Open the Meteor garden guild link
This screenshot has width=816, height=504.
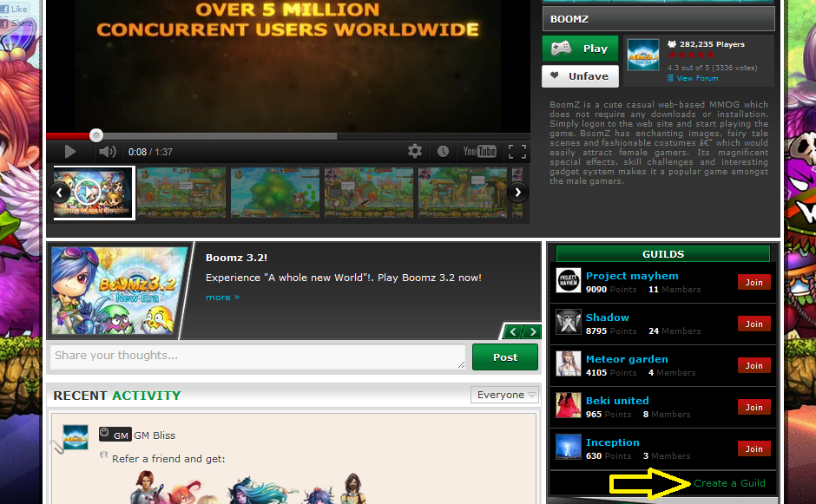pos(627,359)
